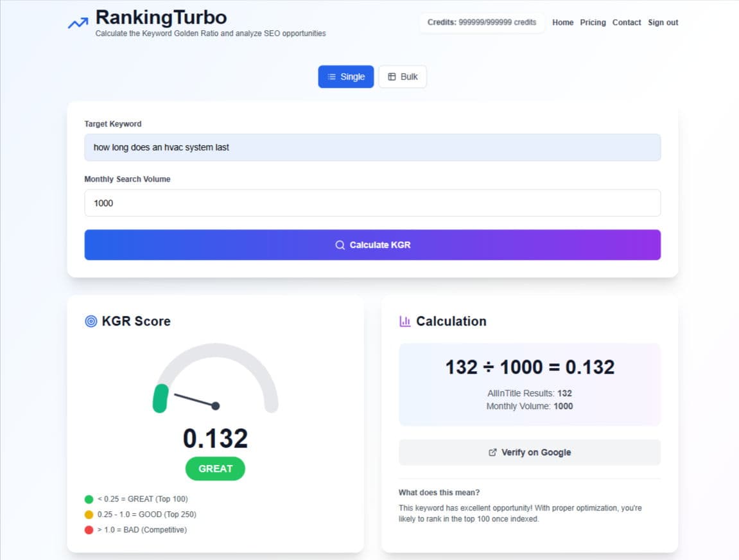Click the Target Keyword input field
The width and height of the screenshot is (739, 560).
pos(372,147)
